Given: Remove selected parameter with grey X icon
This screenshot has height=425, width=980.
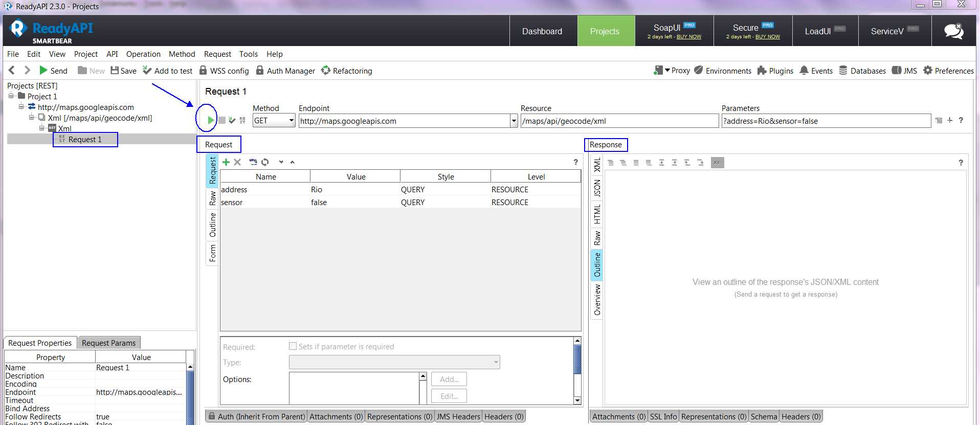Looking at the screenshot, I should (237, 162).
